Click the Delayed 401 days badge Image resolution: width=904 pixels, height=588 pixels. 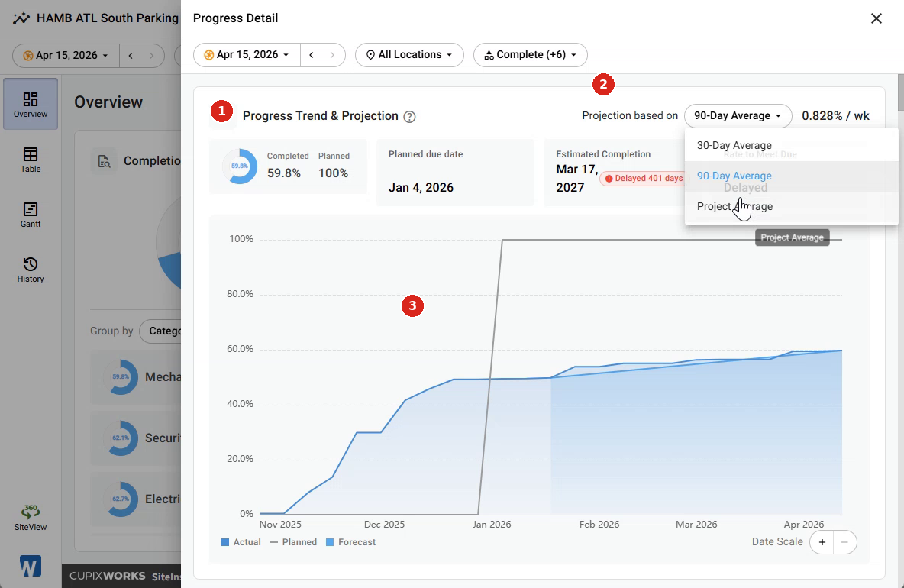tap(644, 178)
